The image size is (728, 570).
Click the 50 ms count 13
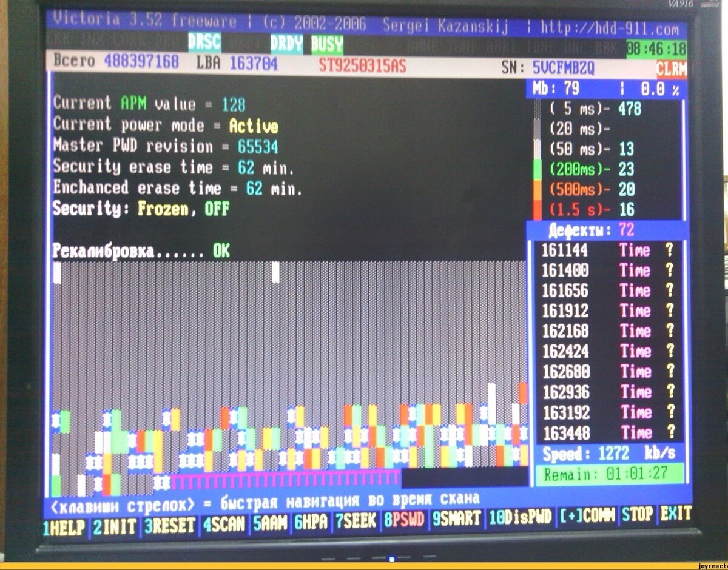(626, 149)
